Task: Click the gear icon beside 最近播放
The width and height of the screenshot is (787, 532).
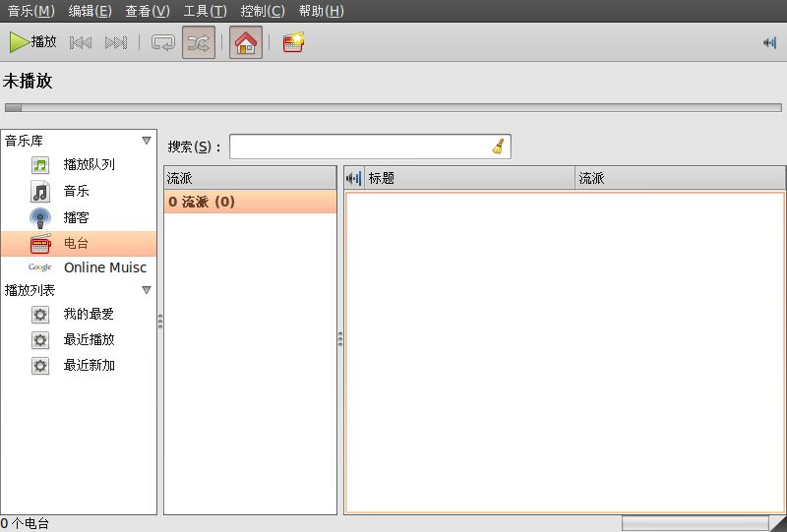Action: (x=40, y=340)
